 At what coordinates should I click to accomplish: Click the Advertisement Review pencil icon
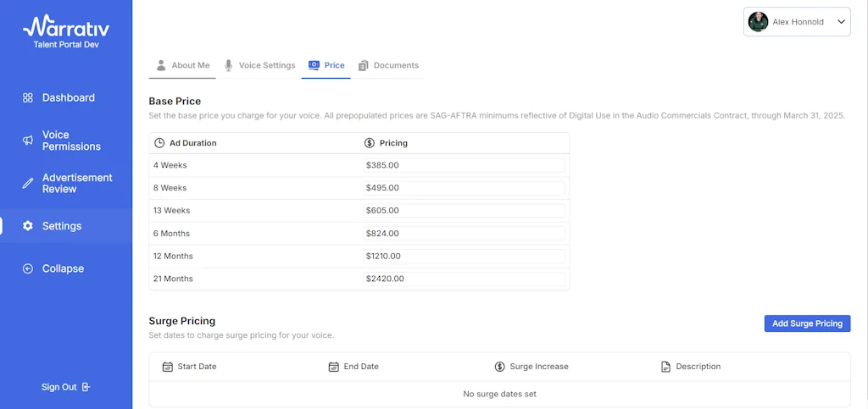[28, 184]
